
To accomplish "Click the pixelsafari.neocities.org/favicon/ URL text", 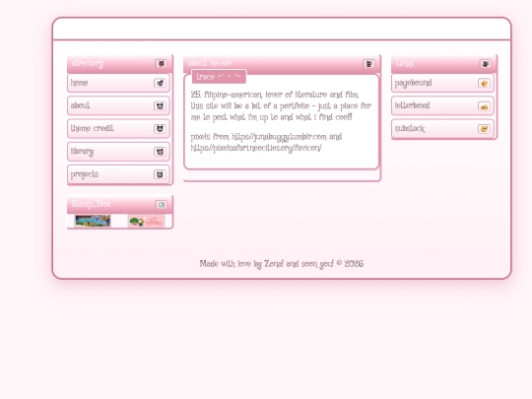I will (x=256, y=148).
